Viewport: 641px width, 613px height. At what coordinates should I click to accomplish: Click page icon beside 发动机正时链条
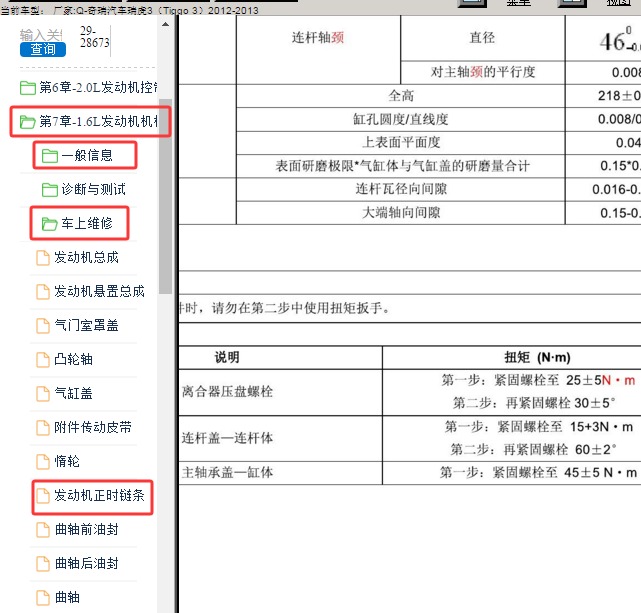43,496
